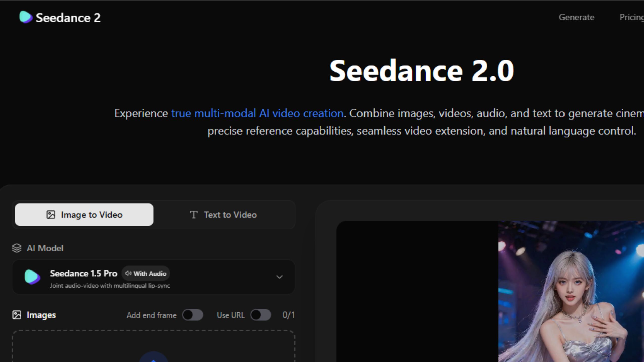Select the Image to Video tab
Screen dimensions: 644x362
tap(84, 214)
